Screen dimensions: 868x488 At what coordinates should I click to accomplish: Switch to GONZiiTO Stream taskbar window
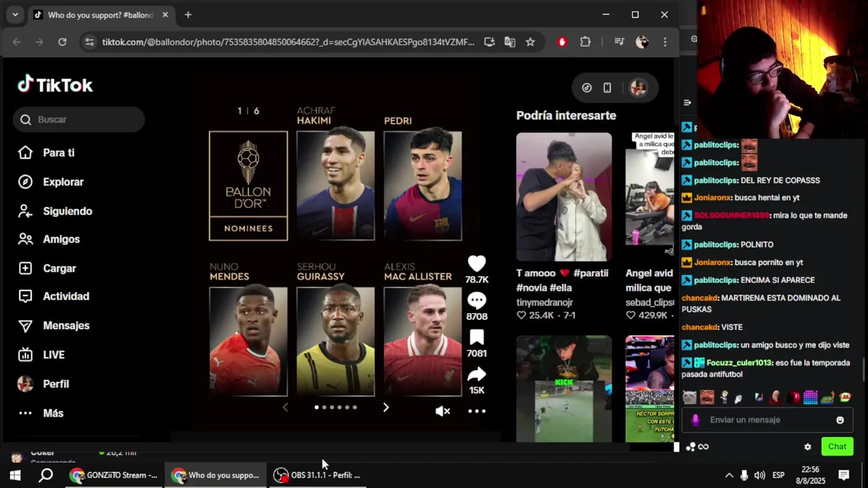pos(115,475)
